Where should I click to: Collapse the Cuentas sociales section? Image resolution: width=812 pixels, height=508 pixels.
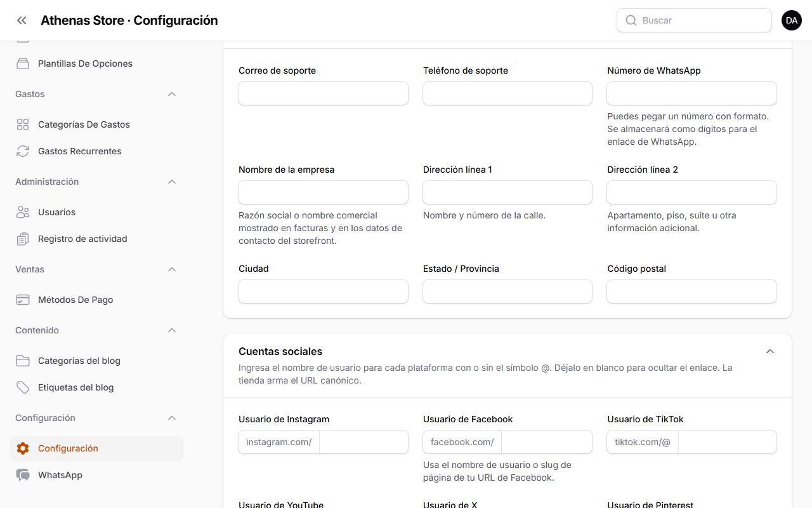770,351
